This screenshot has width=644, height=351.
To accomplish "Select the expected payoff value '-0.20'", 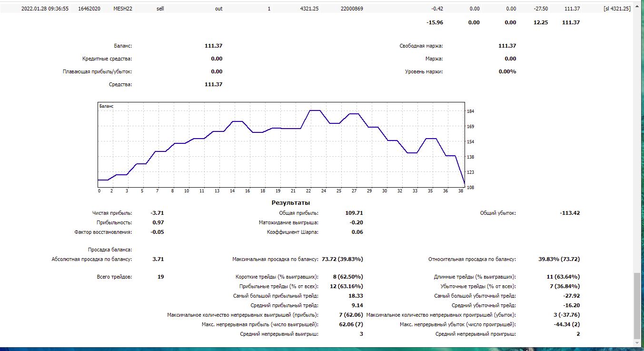I will tap(356, 222).
